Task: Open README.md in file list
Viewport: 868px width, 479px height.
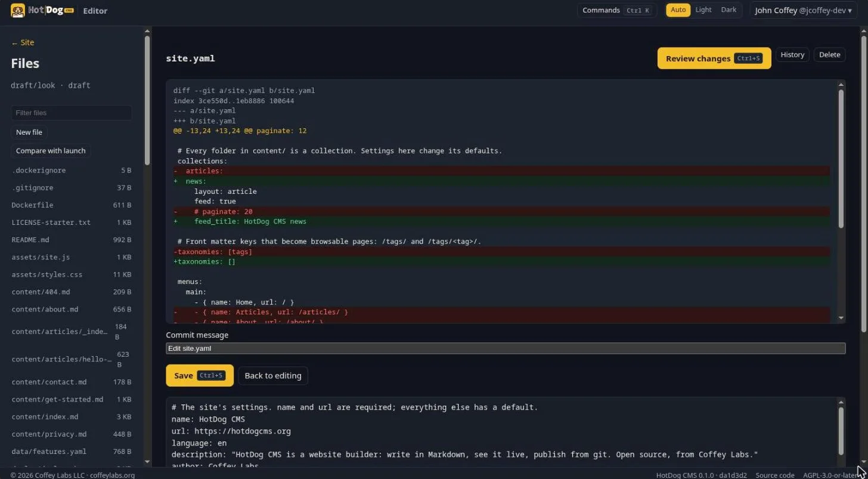Action: click(72, 240)
